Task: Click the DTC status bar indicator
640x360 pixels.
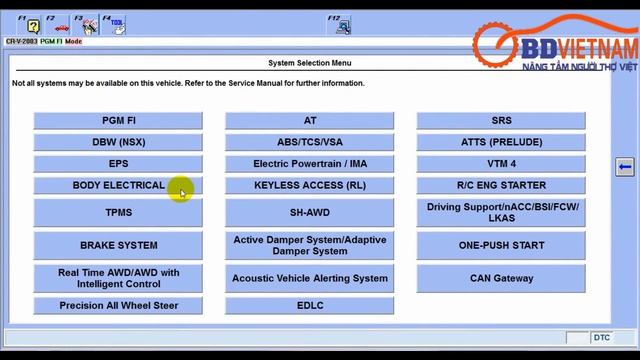Action: pyautogui.click(x=602, y=338)
